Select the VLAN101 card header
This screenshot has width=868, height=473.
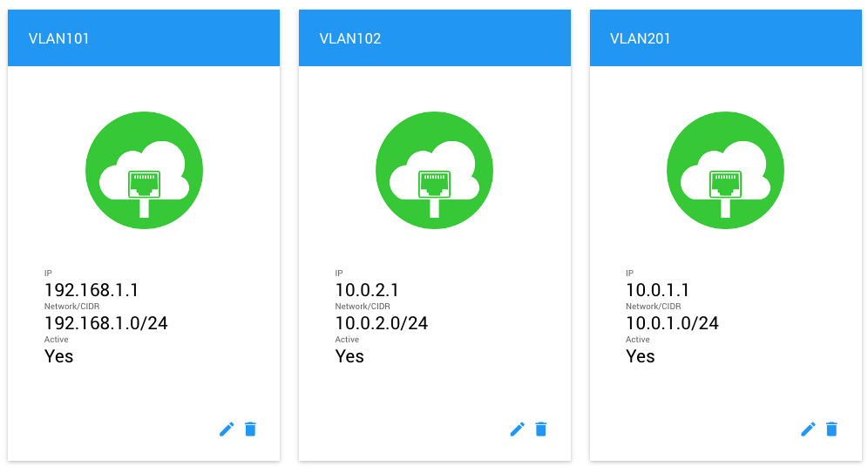click(144, 38)
